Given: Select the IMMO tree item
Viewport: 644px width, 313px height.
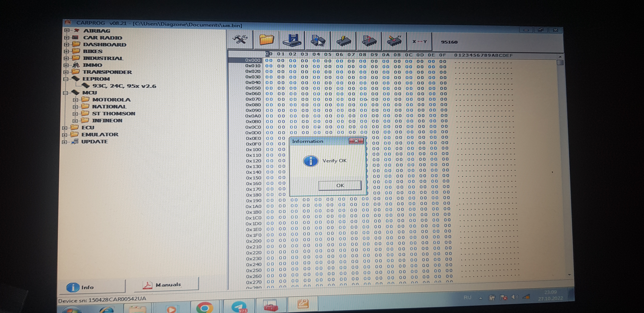Looking at the screenshot, I should (92, 65).
